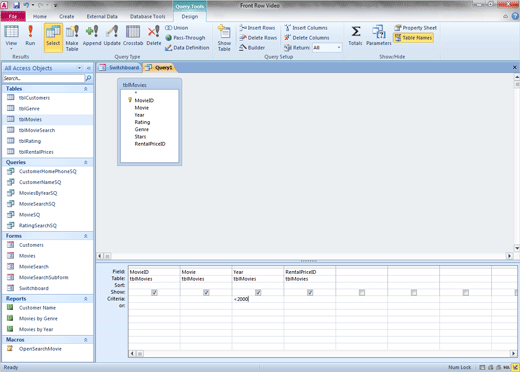Uncheck Show box for Movie column

pos(206,292)
